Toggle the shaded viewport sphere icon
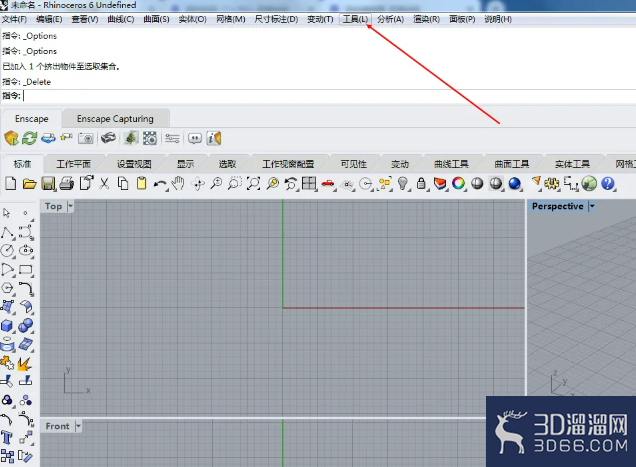Viewport: 636px width, 467px height. (x=477, y=184)
